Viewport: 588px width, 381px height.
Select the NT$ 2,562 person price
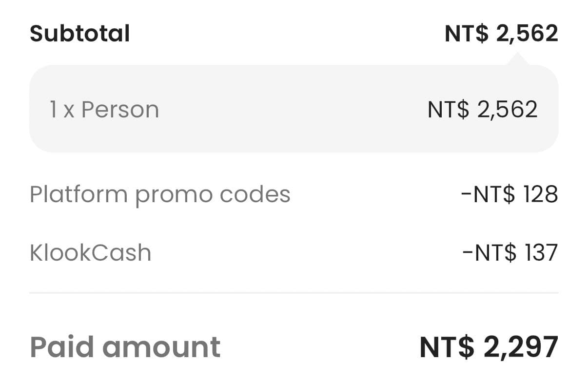point(483,109)
